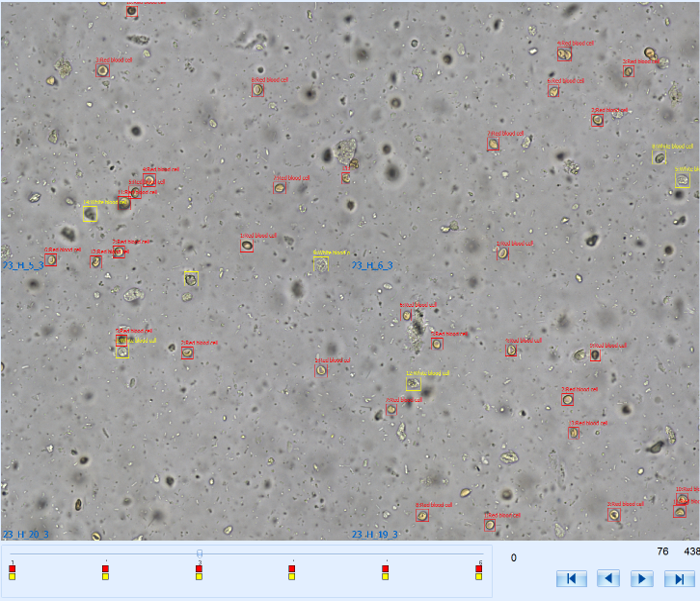Screen dimensions: 700x601
Task: Select yellow white blood cell box 14
Action: click(x=90, y=212)
